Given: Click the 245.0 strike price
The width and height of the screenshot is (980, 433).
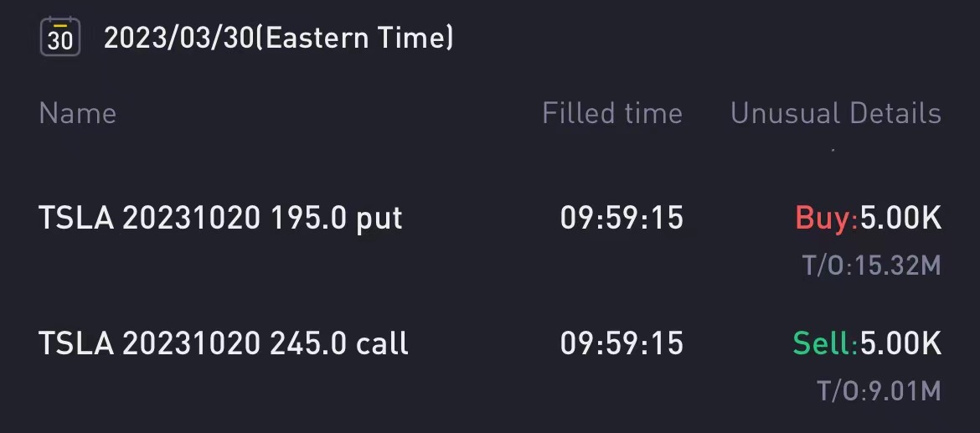Looking at the screenshot, I should pyautogui.click(x=308, y=343).
